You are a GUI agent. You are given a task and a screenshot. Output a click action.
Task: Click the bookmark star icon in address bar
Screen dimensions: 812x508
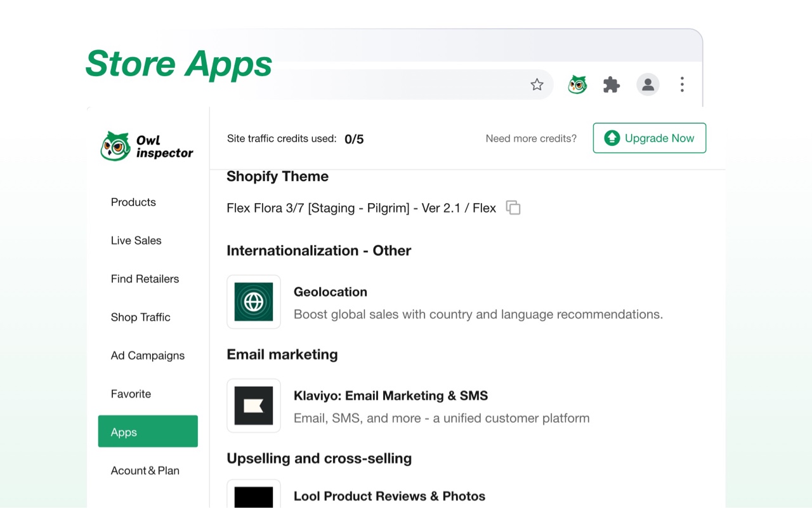(x=537, y=84)
